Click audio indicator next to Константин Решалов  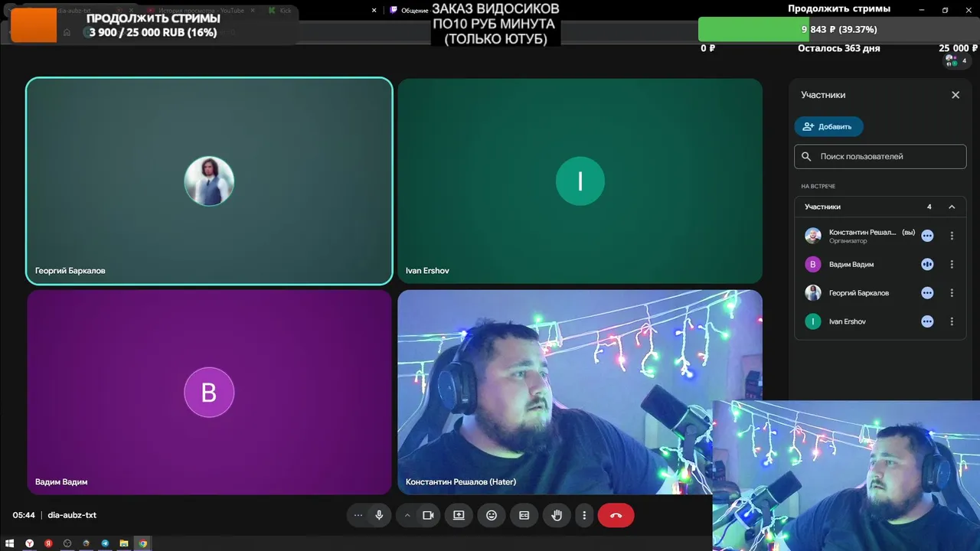(x=927, y=236)
